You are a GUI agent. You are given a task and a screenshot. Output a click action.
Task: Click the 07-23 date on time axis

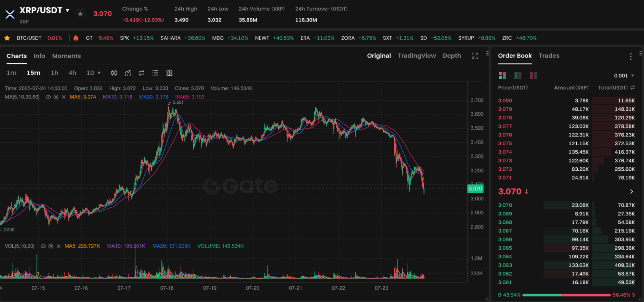pyautogui.click(x=381, y=288)
